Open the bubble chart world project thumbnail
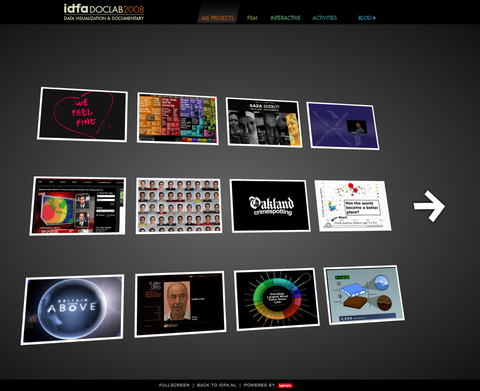 click(x=353, y=206)
